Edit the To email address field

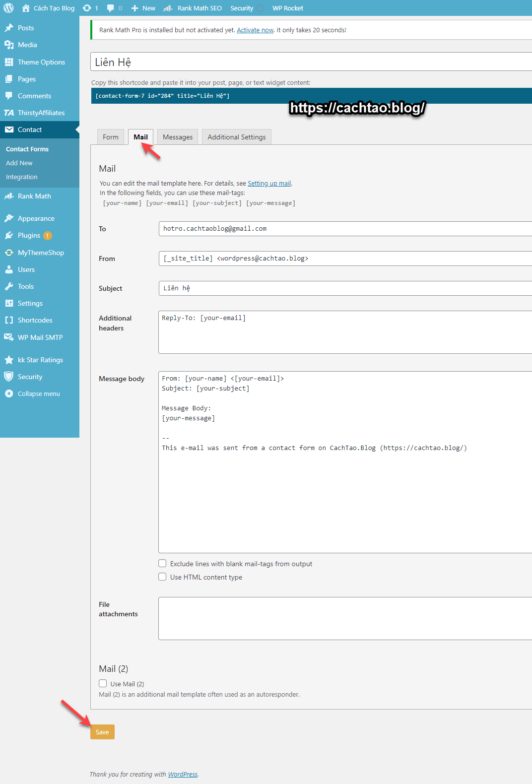click(345, 229)
